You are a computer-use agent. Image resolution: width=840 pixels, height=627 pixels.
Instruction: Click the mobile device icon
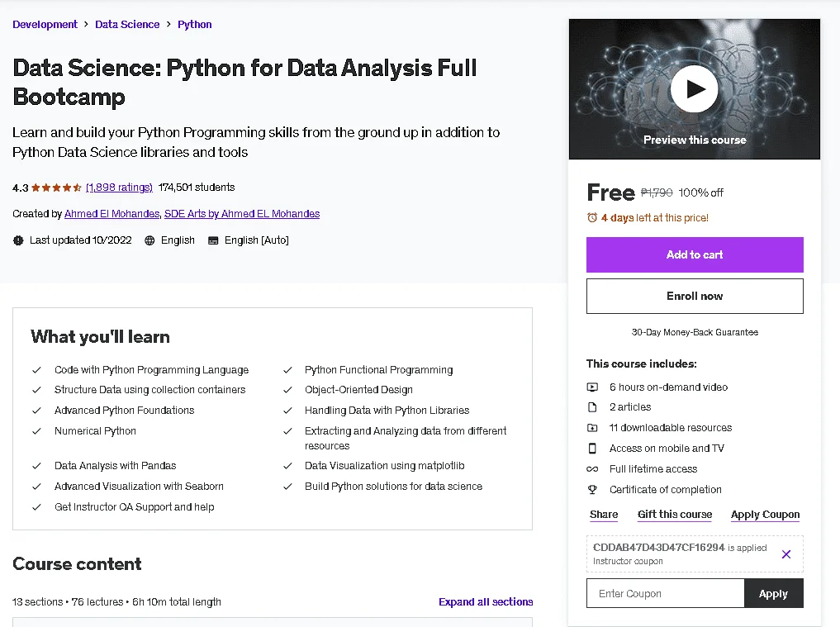click(592, 448)
